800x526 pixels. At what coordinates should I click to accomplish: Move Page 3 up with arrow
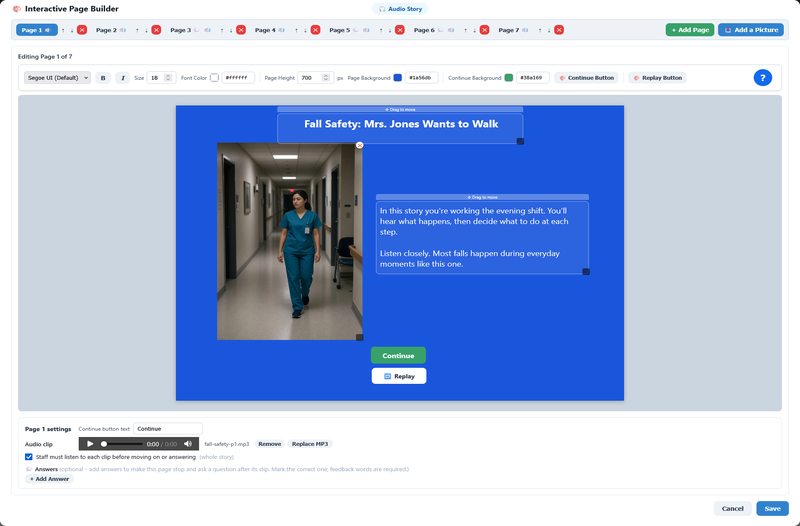click(x=222, y=30)
